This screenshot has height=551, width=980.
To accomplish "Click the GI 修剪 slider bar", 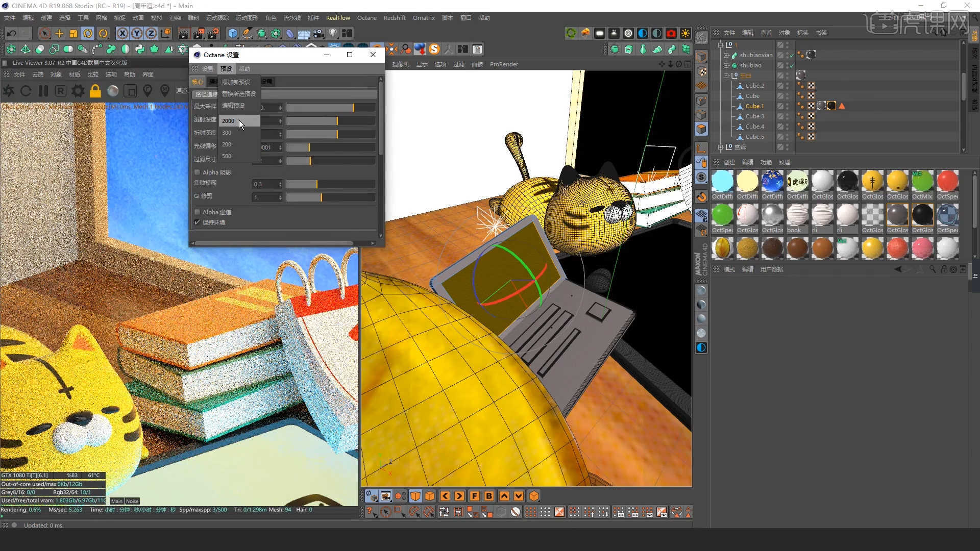I will (330, 197).
